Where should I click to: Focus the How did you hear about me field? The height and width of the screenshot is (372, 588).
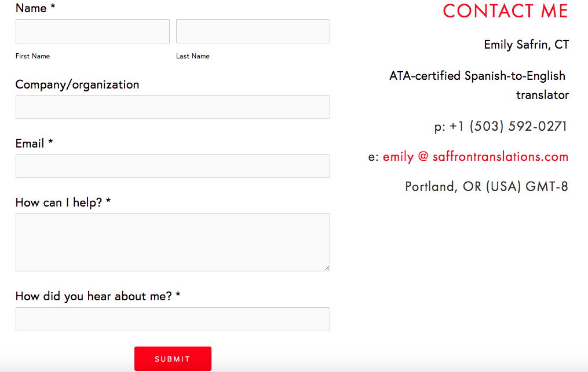173,319
